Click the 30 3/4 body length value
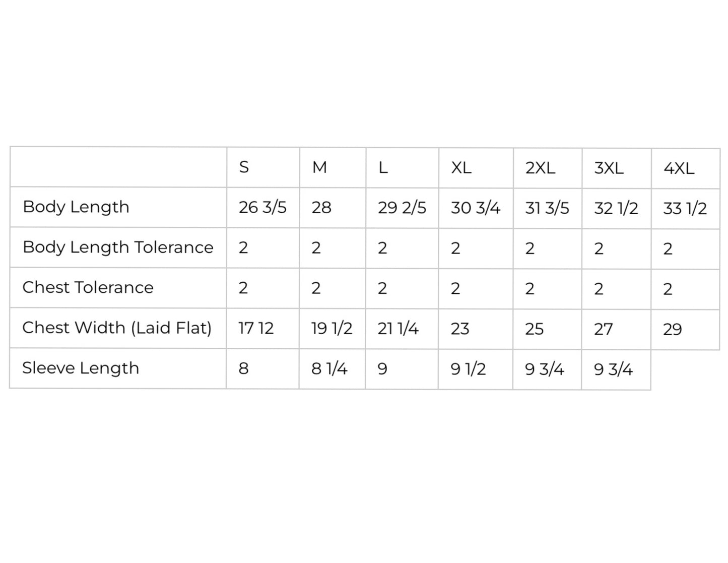Viewport: 728px width, 563px height. [x=475, y=208]
